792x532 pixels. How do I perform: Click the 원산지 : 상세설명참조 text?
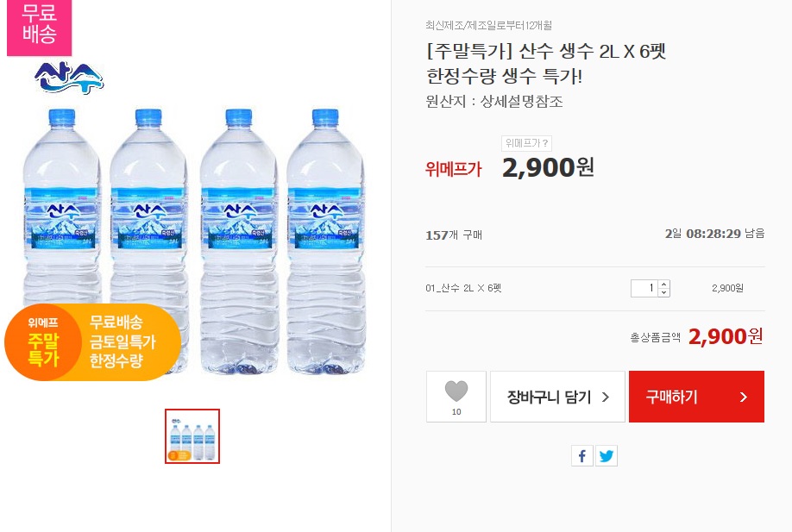(494, 102)
